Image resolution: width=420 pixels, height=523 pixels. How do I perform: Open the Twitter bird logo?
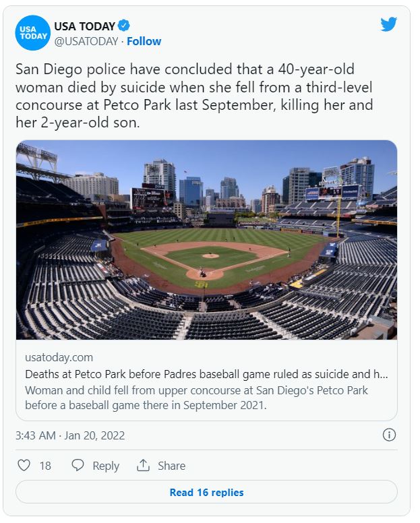click(388, 25)
